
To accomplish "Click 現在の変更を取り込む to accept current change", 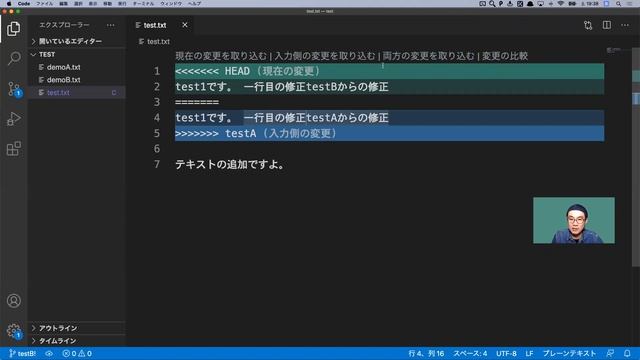I will [221, 56].
